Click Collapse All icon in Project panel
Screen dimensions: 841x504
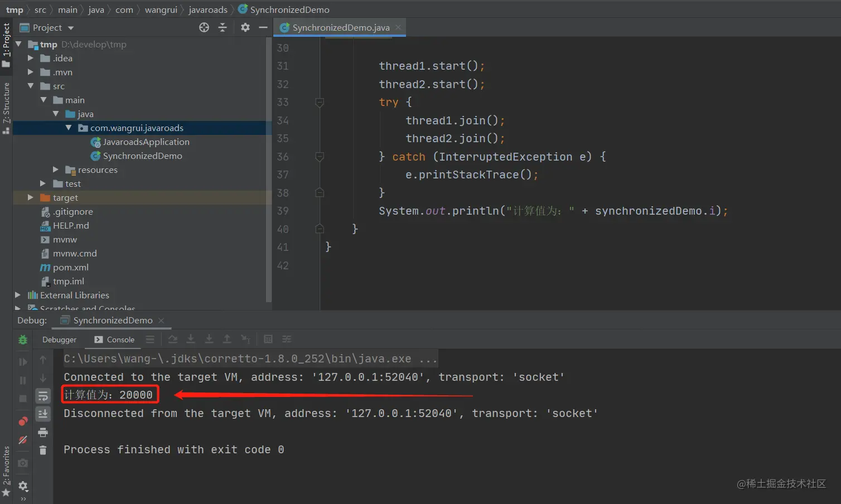click(223, 27)
